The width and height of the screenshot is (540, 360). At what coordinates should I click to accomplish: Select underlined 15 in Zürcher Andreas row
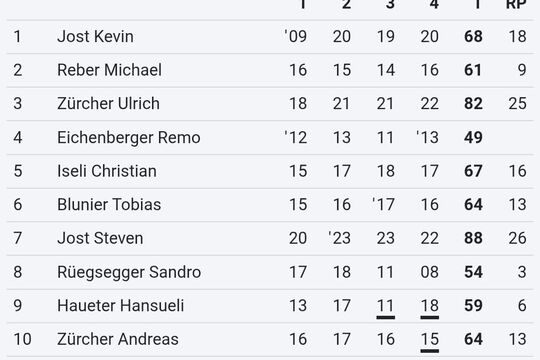click(x=429, y=341)
